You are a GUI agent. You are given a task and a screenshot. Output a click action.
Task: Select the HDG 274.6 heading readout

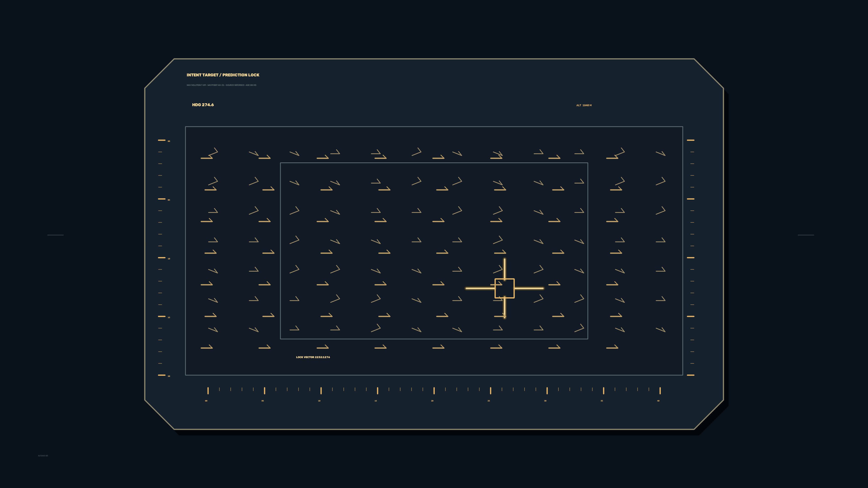[x=203, y=105]
